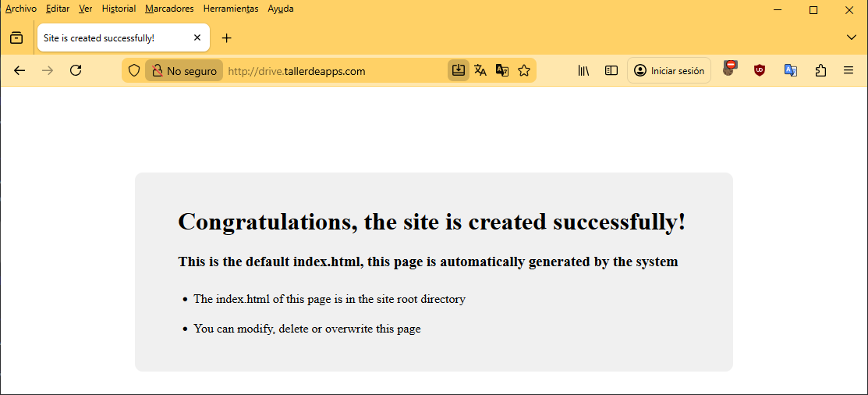This screenshot has width=868, height=395.
Task: Open the Marcadores menu
Action: tap(169, 9)
